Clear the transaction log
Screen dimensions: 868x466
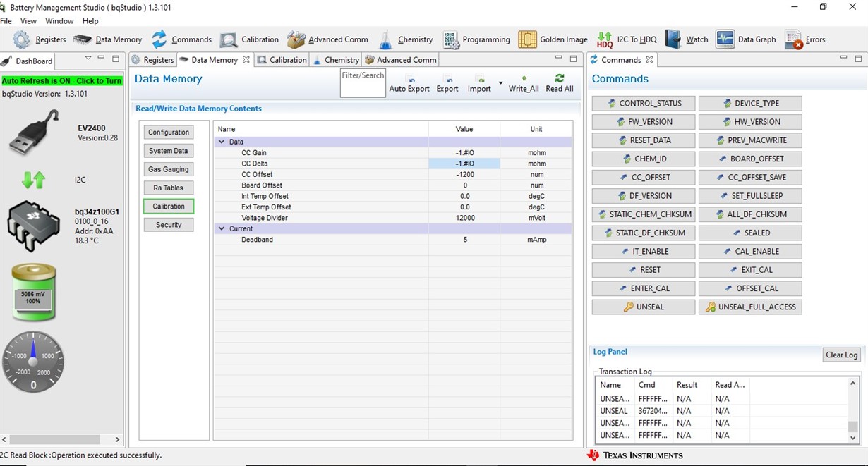click(841, 355)
